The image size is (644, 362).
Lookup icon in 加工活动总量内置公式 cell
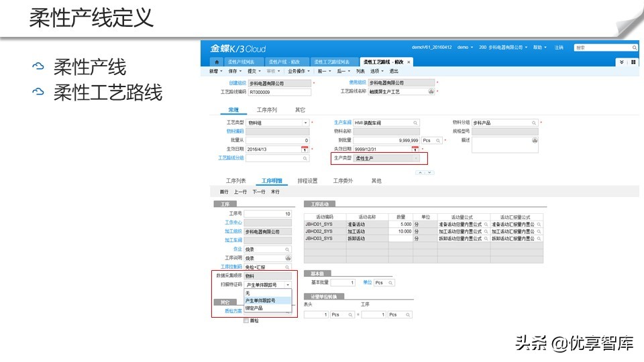[x=486, y=231]
